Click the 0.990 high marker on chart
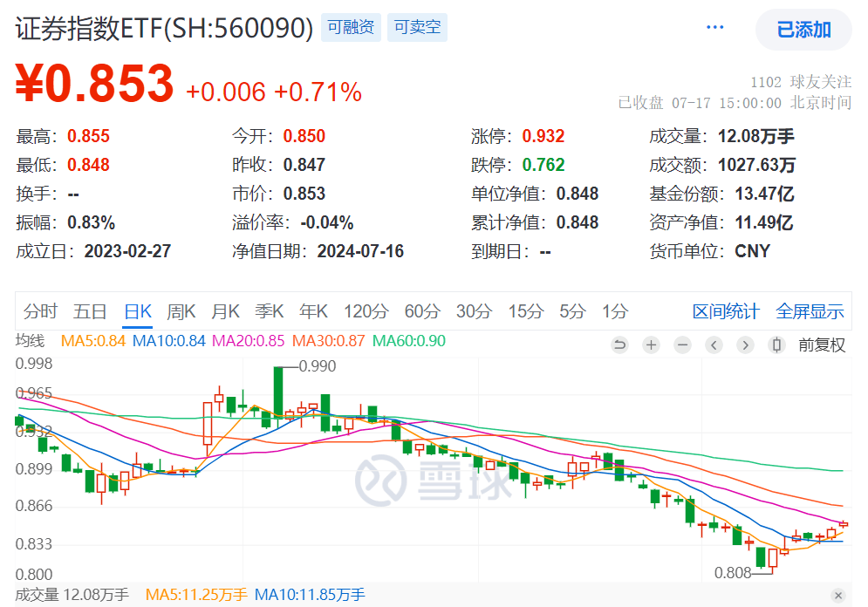 (318, 366)
